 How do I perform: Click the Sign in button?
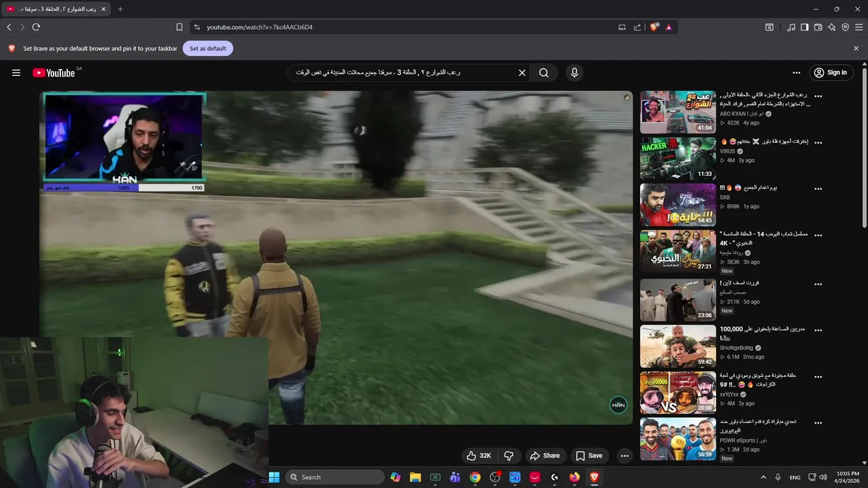831,73
